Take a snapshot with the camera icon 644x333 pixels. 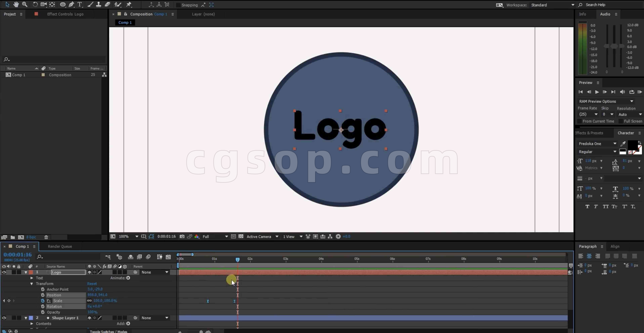pos(182,236)
